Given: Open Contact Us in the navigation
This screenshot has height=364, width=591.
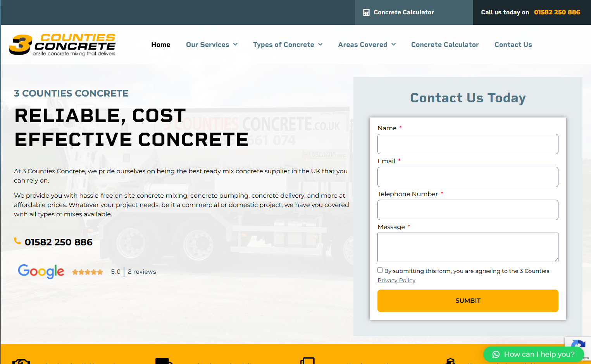Looking at the screenshot, I should [513, 45].
